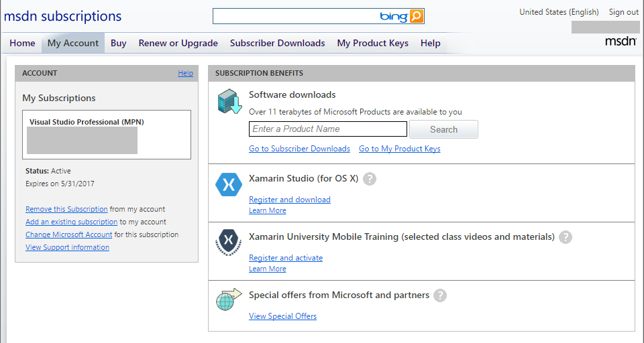
Task: Open help tooltip next to Xamarin University
Action: [566, 237]
